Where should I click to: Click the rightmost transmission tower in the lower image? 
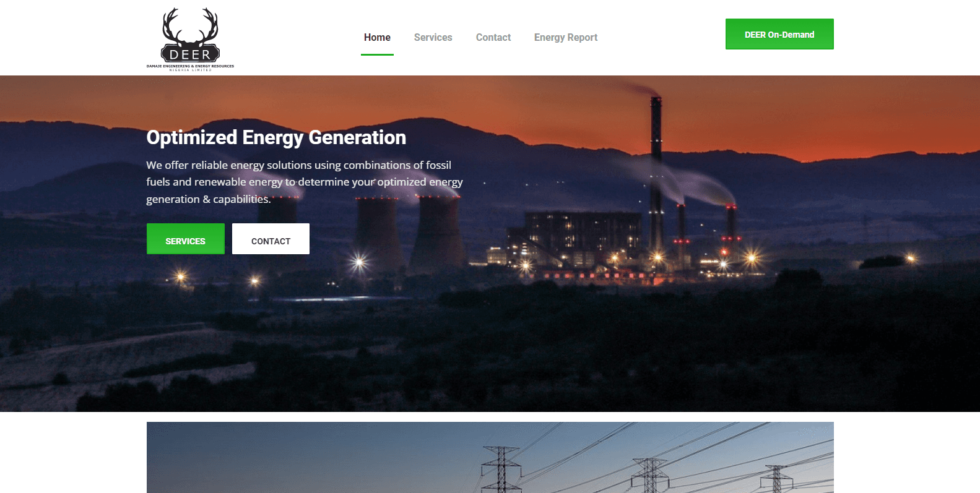[x=776, y=479]
